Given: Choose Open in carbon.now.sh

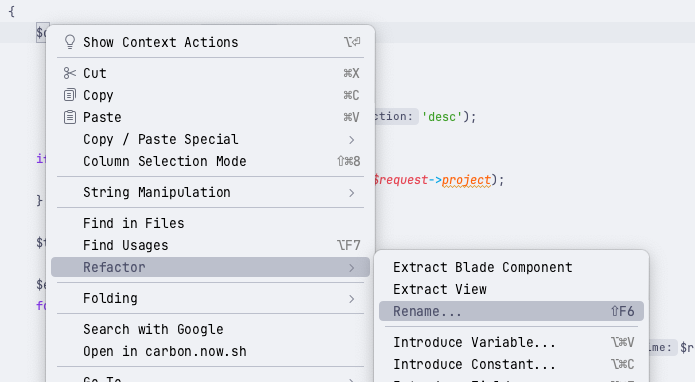Looking at the screenshot, I should 211,351.
